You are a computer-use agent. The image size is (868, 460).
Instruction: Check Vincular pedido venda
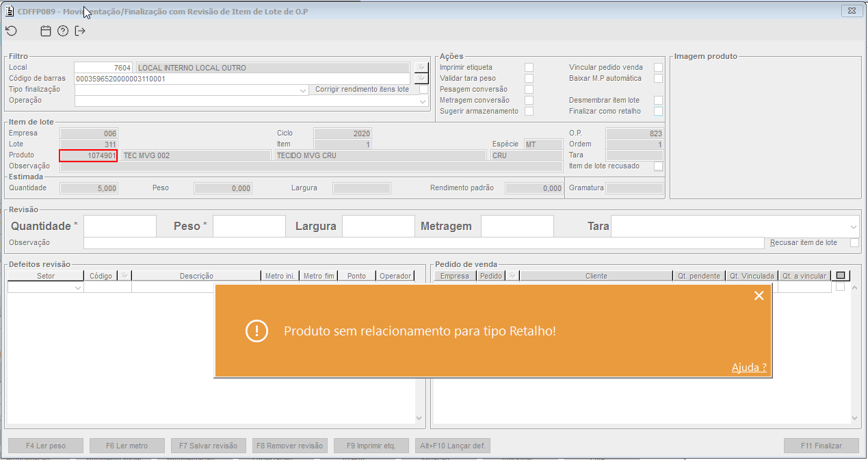click(x=658, y=67)
